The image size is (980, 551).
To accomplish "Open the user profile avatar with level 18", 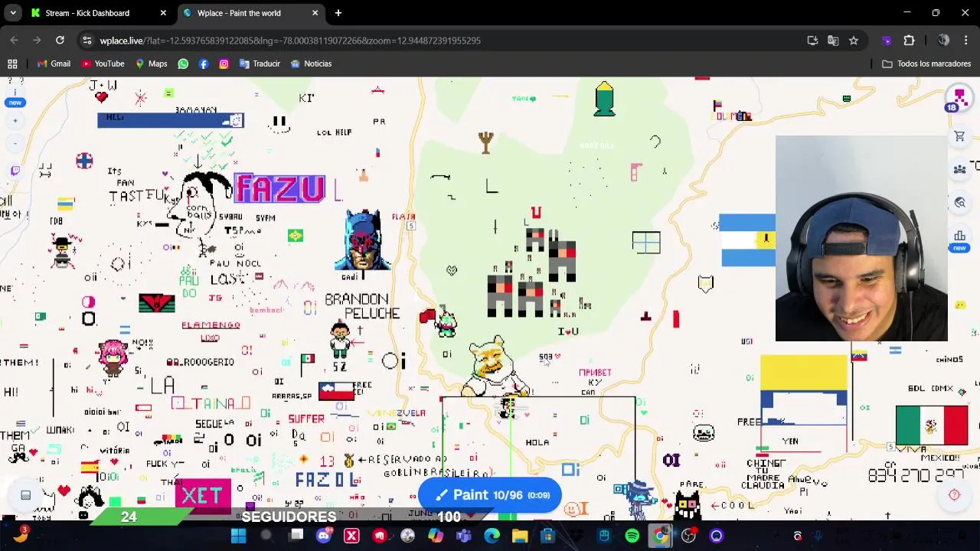I will (x=959, y=97).
